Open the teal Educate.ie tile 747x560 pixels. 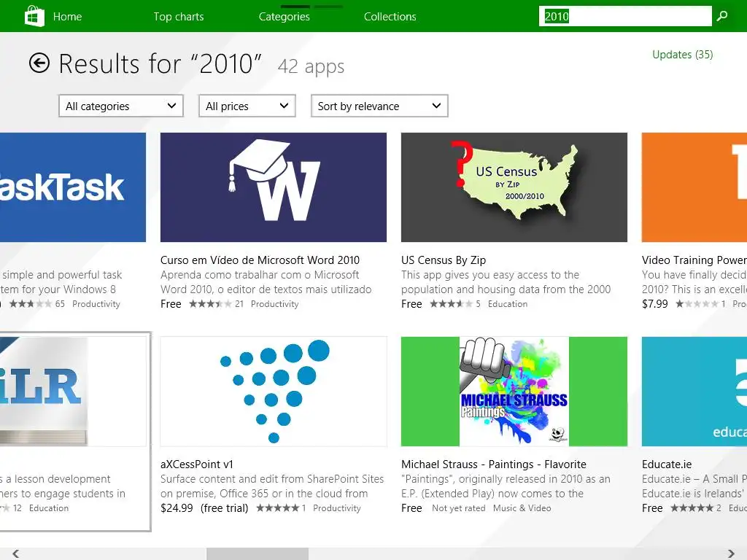pyautogui.click(x=694, y=392)
